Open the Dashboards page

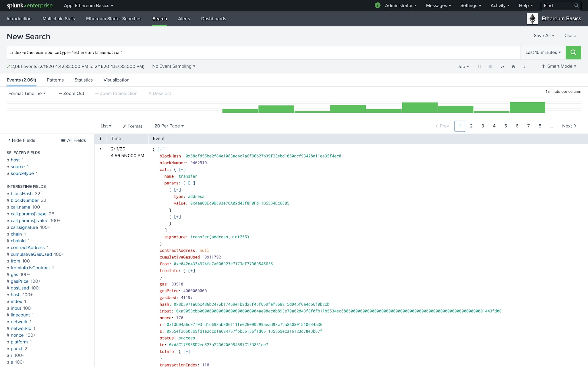pos(213,19)
